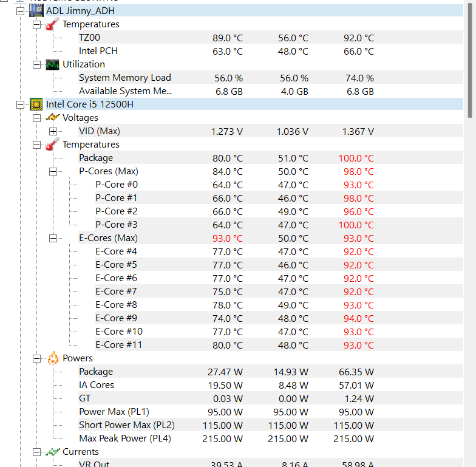Collapse the E-Cores (Max) list
The width and height of the screenshot is (476, 467).
pyautogui.click(x=53, y=238)
